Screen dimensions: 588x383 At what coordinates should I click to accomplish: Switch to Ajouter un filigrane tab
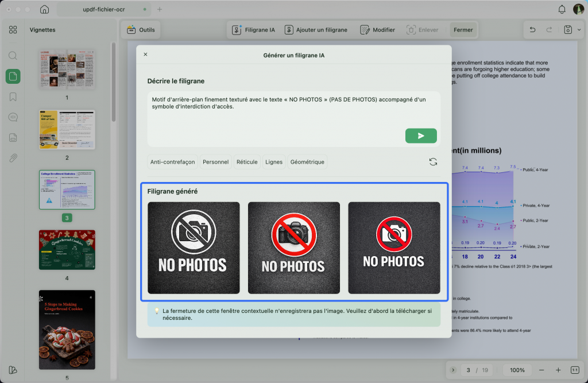316,30
